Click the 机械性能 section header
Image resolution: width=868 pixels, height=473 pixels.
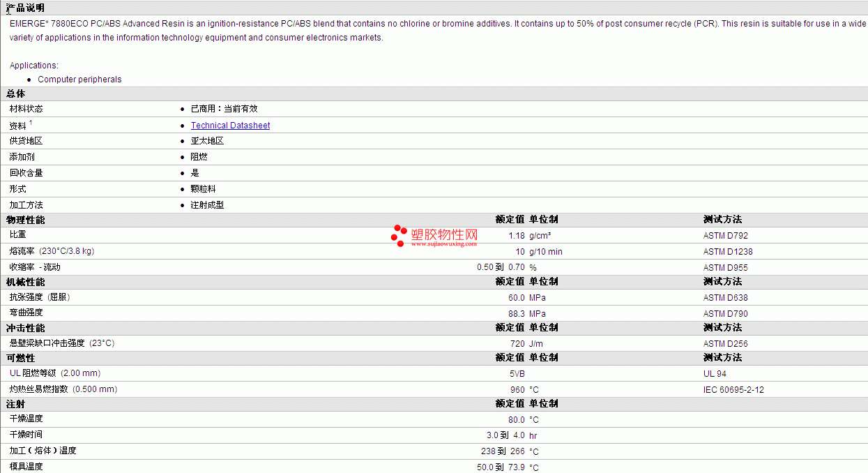pos(25,282)
